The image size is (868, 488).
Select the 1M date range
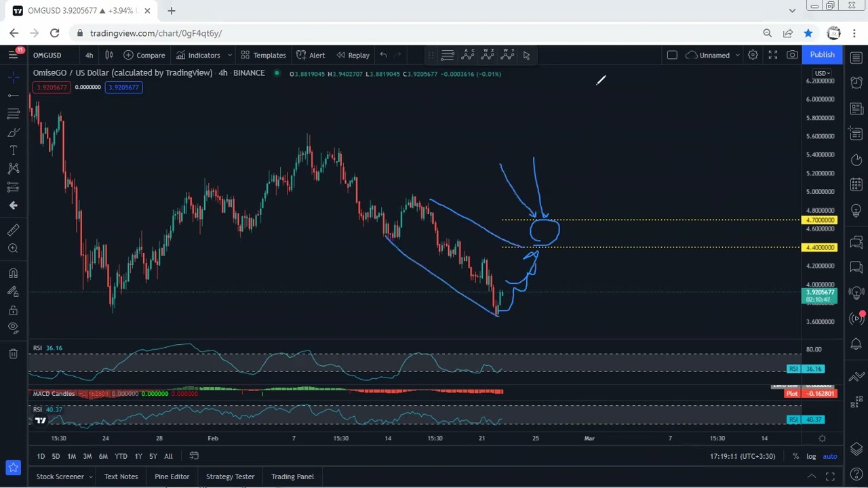coord(71,457)
